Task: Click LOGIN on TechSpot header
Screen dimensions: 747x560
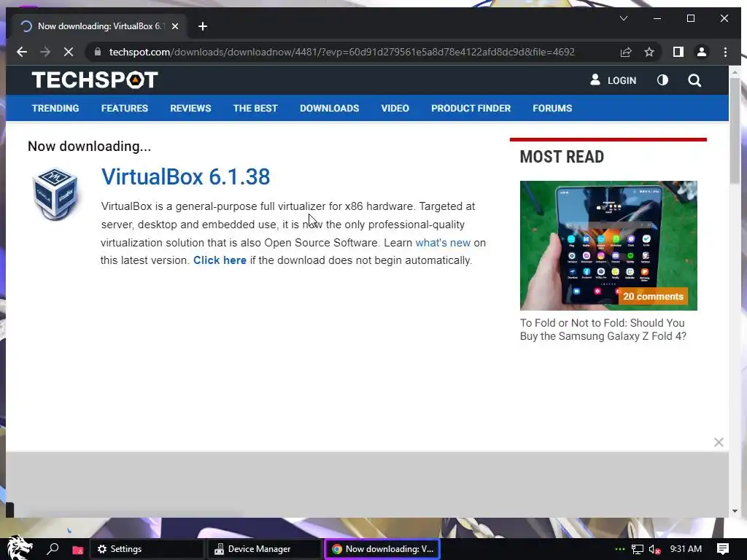Action: tap(613, 80)
